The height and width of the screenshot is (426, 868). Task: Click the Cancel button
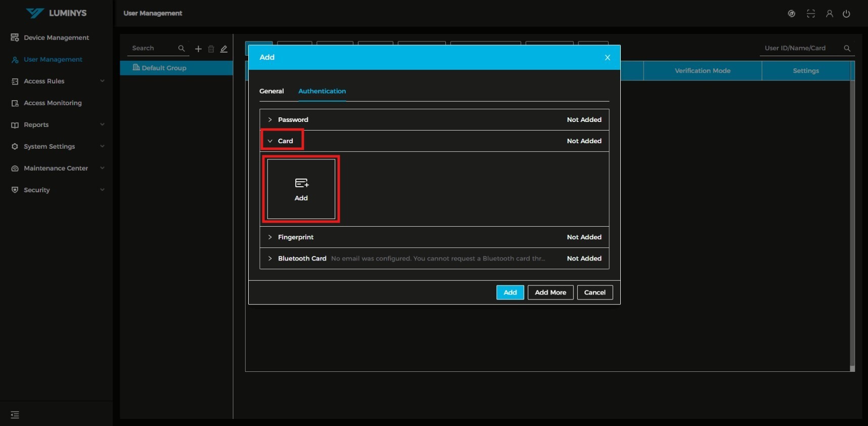595,292
